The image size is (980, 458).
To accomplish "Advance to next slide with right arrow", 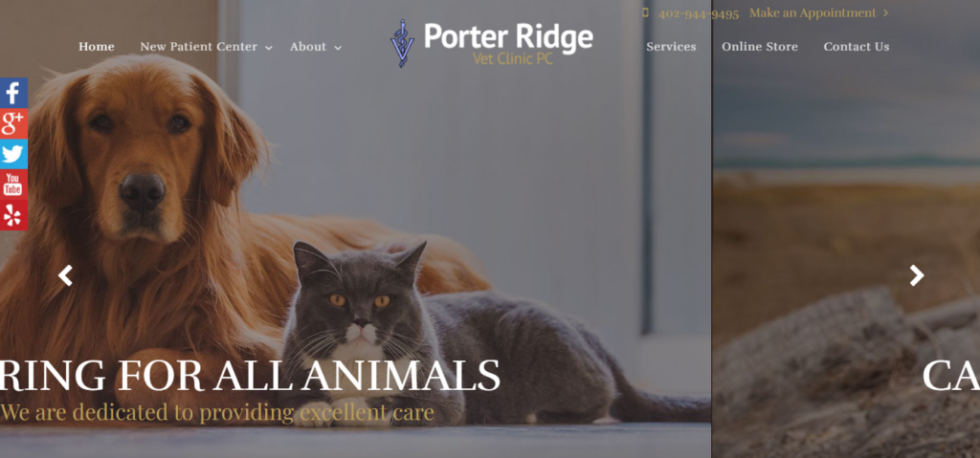I will [916, 275].
